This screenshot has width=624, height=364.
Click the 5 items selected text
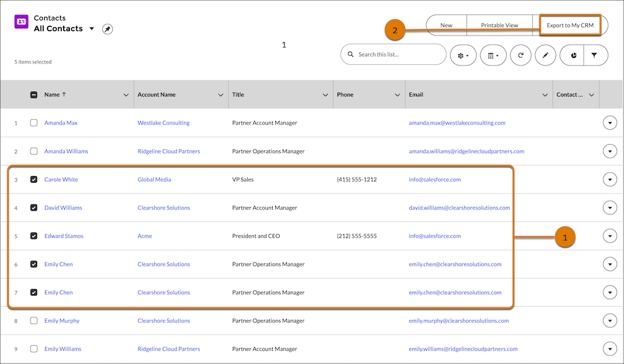[33, 62]
